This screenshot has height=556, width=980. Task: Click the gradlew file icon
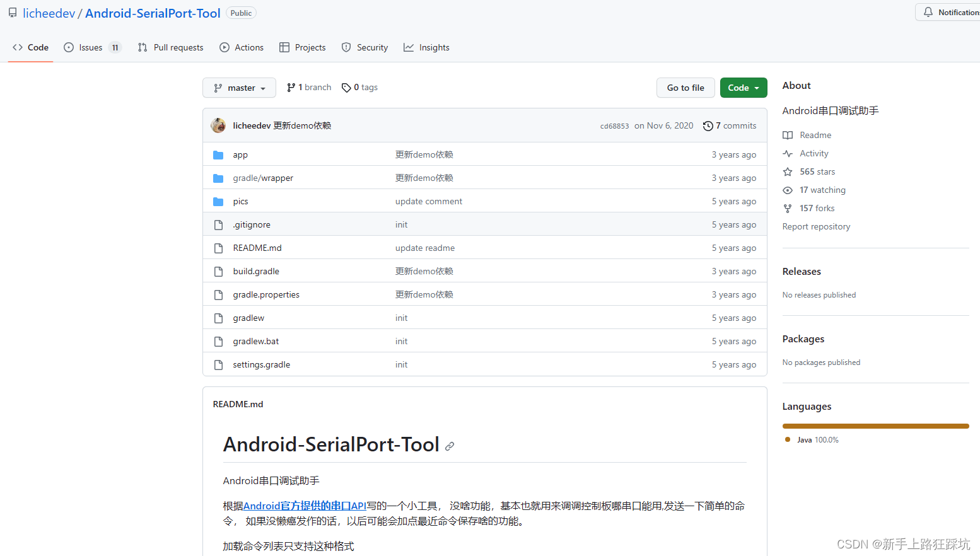(218, 318)
